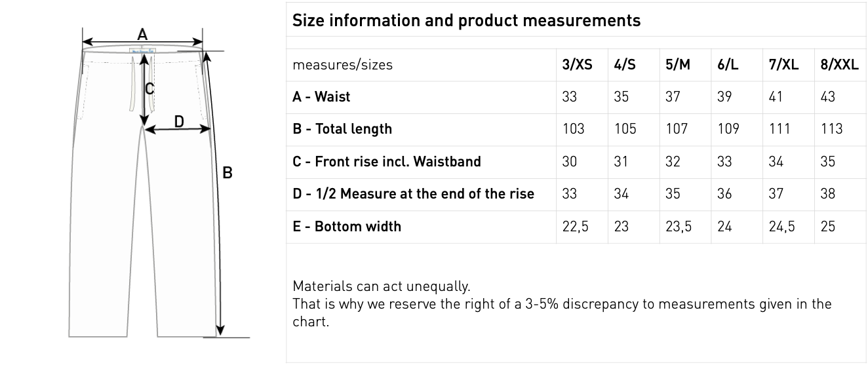This screenshot has height=365, width=868.
Task: Select the 6/L size column header
Action: tap(728, 65)
